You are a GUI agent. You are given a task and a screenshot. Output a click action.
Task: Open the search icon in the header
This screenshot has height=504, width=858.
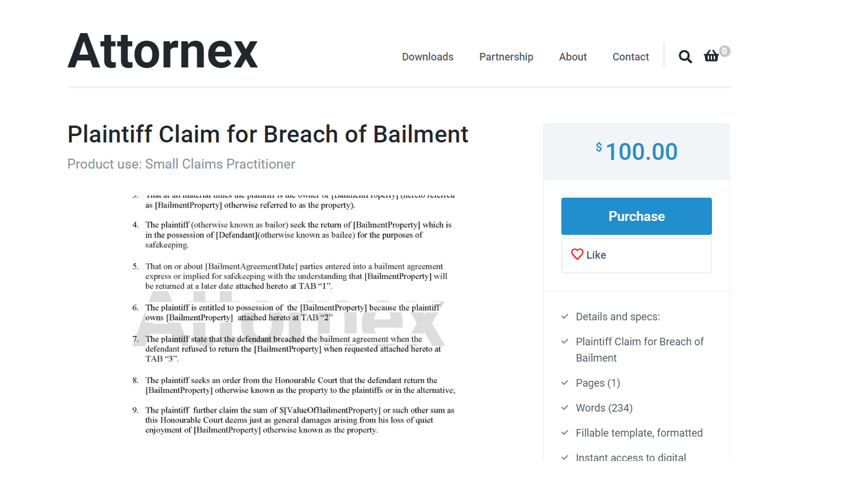click(x=685, y=56)
